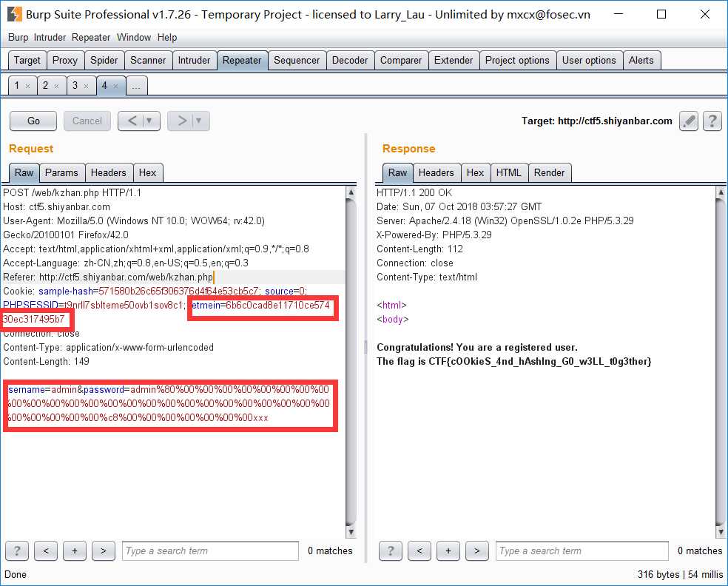Image resolution: width=728 pixels, height=586 pixels.
Task: Click response pane scroll up arrow
Action: (x=721, y=192)
